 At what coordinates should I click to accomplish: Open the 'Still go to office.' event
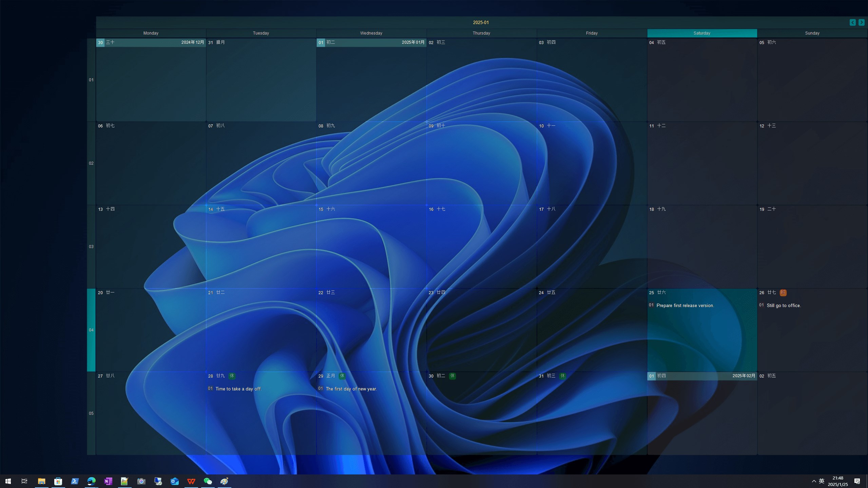(x=784, y=305)
